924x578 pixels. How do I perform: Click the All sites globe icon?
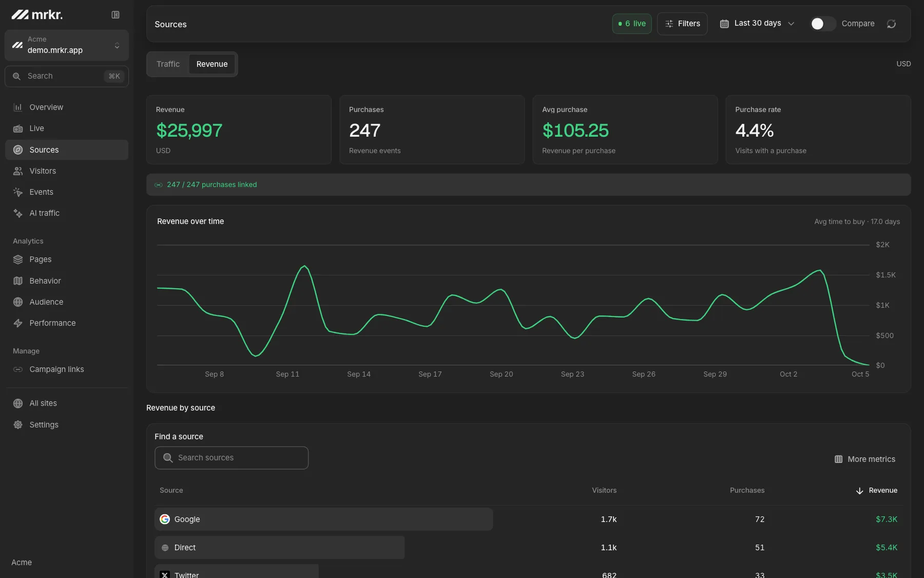18,403
